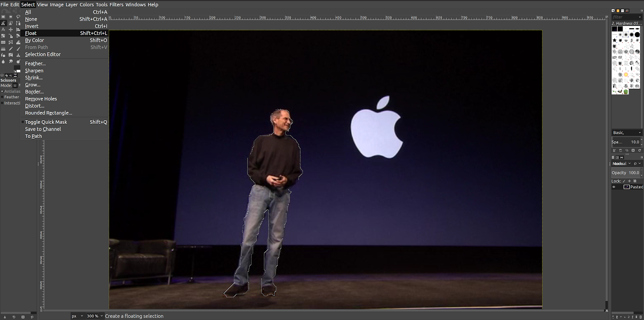Open the layer Mode dropdown
This screenshot has height=320, width=644.
(622, 164)
